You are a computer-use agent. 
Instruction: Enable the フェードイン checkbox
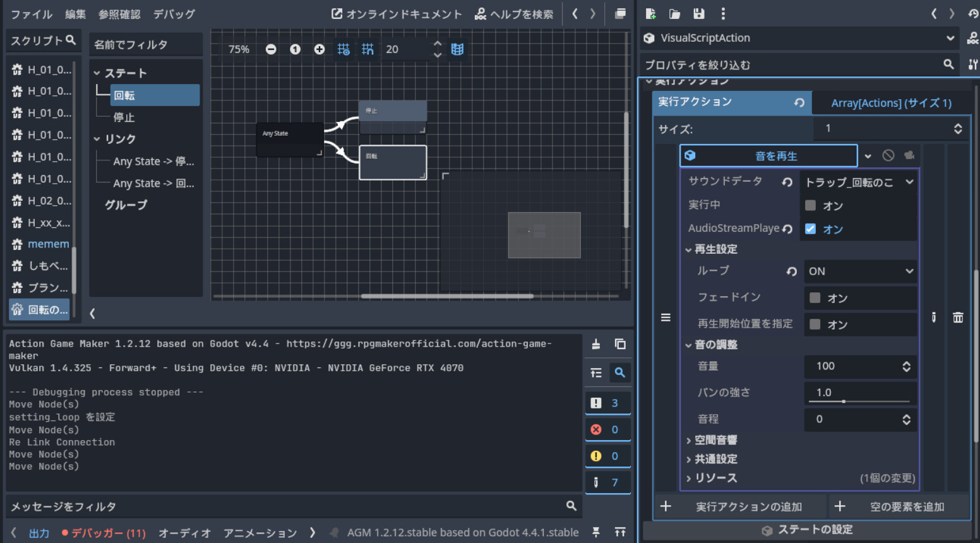(815, 297)
